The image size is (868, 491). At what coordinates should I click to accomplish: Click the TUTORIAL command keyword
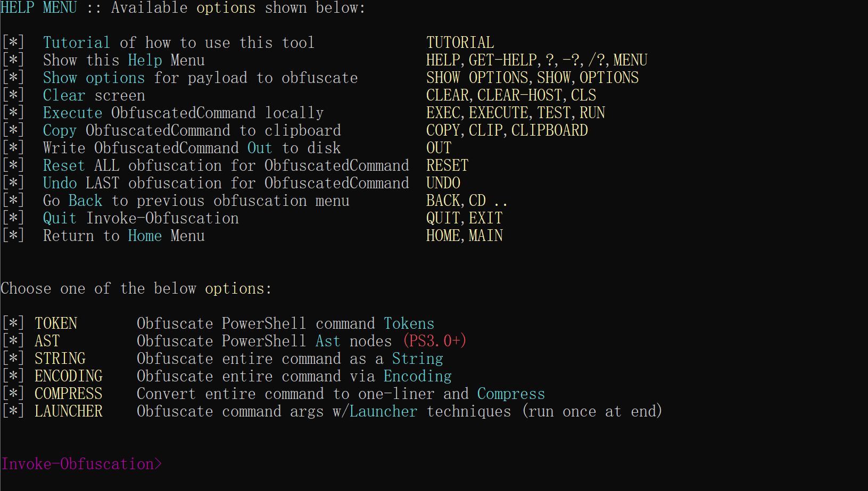coord(460,43)
